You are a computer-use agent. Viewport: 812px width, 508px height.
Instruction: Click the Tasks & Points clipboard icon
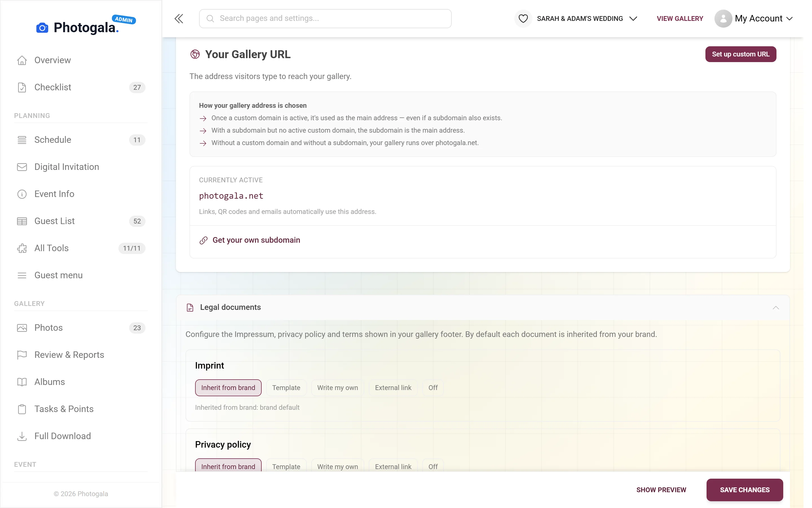coord(22,409)
